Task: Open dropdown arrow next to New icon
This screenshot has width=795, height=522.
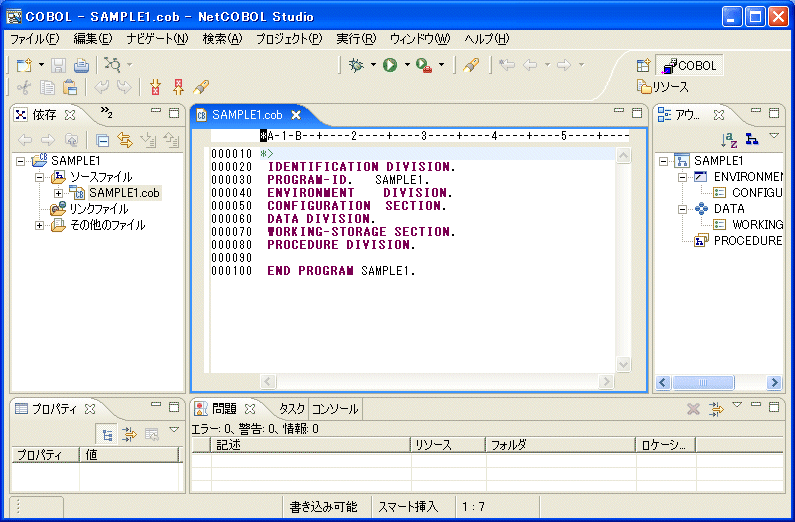Action: pos(42,65)
